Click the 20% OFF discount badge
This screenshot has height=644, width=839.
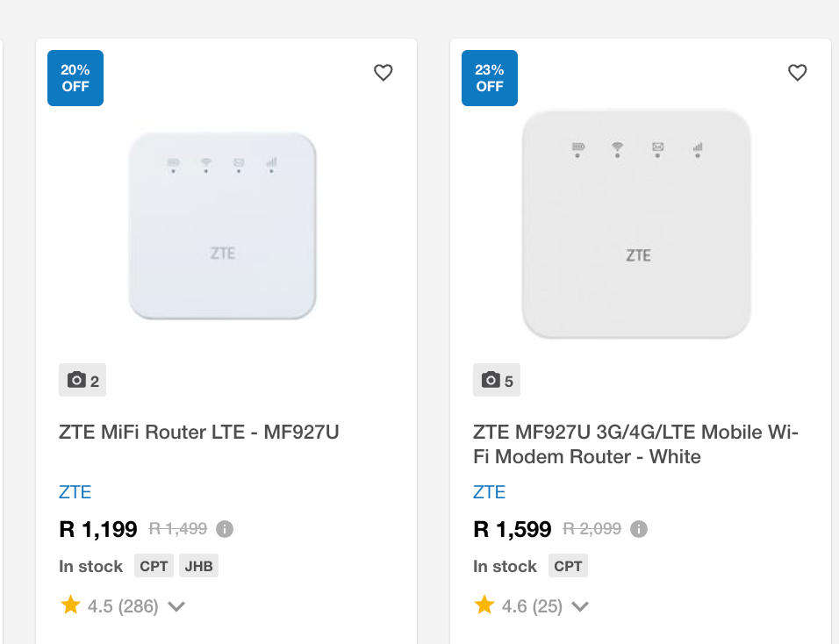75,78
